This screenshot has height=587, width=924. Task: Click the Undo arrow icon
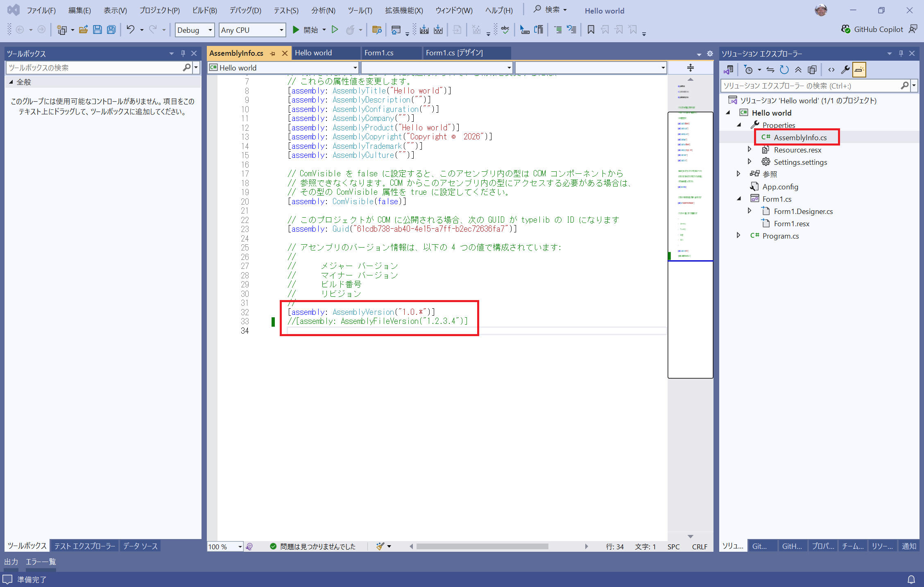click(130, 30)
